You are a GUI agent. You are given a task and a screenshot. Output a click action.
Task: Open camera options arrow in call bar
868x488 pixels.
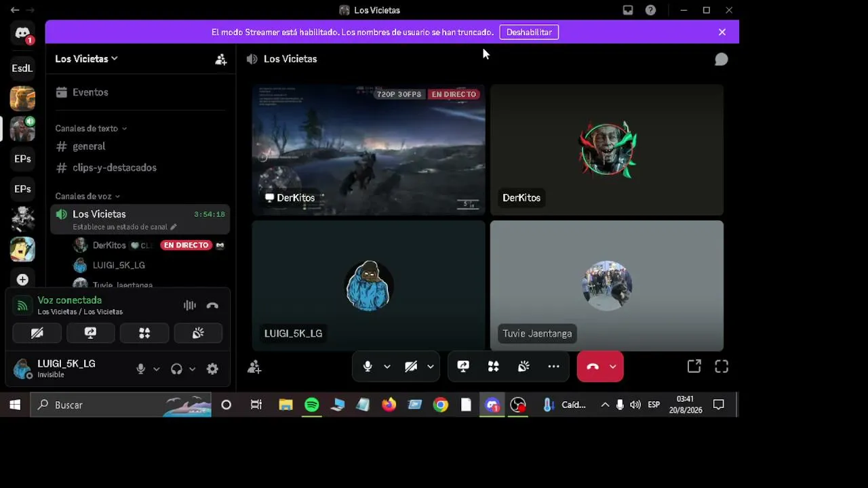coord(431,367)
